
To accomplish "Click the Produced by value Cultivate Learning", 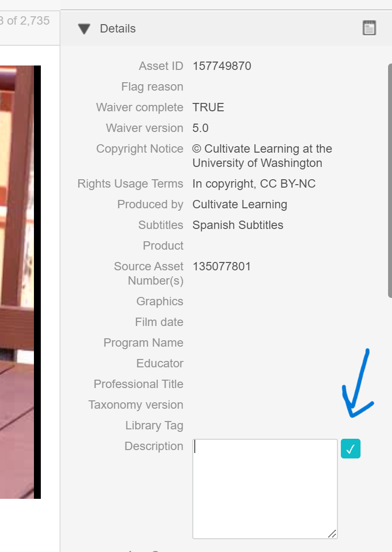I will click(x=240, y=204).
